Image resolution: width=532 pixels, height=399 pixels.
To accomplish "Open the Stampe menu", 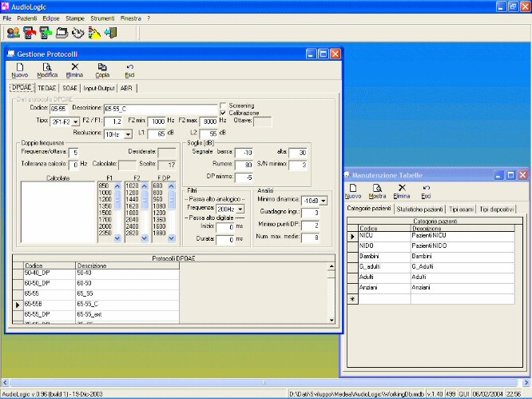I will click(74, 18).
